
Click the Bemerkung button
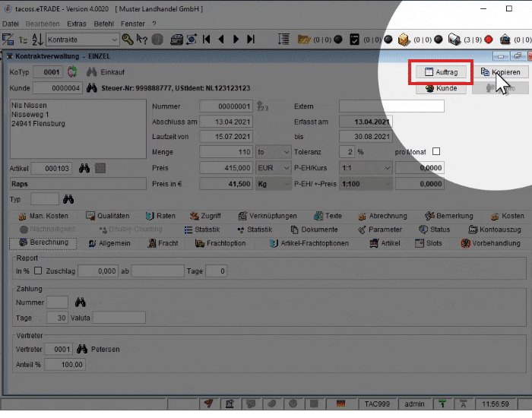(448, 216)
